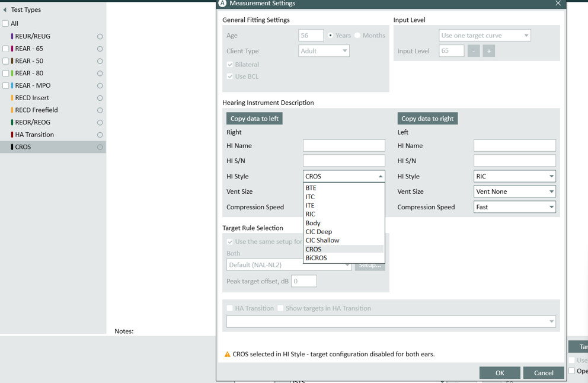Choose Body from the HI Style list
This screenshot has height=383, width=588.
pyautogui.click(x=344, y=223)
